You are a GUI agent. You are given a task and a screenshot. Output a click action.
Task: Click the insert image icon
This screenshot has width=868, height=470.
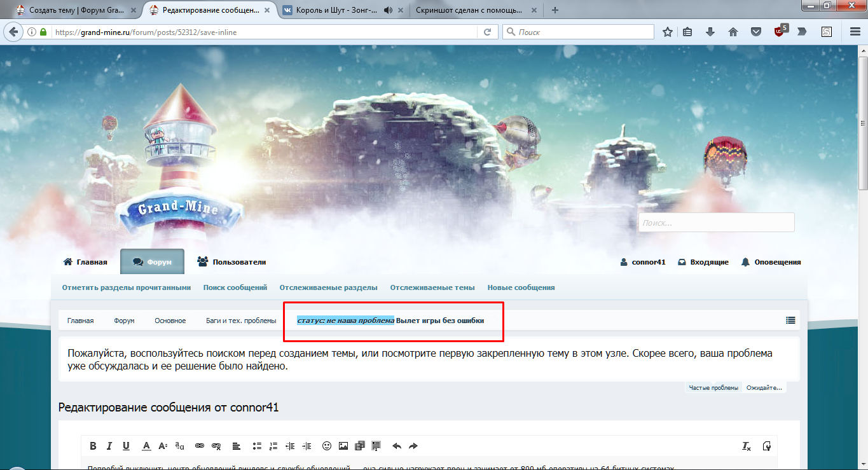[x=343, y=446]
